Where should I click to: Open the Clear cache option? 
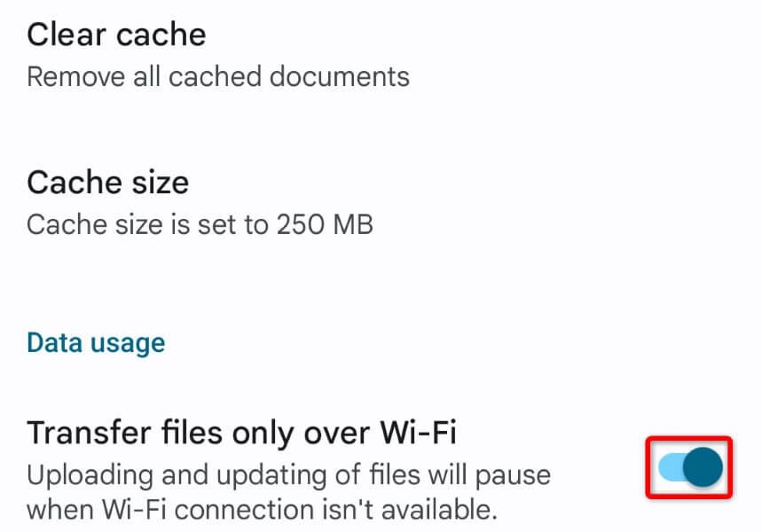116,35
